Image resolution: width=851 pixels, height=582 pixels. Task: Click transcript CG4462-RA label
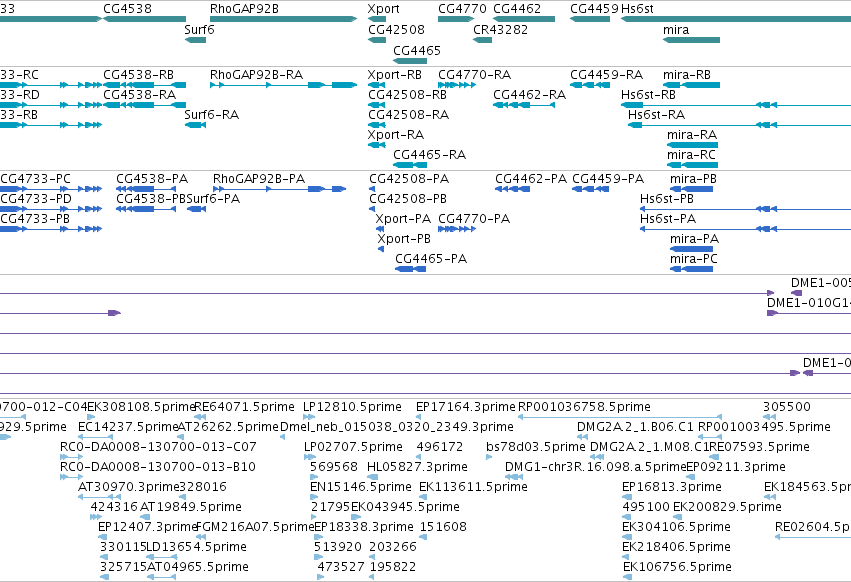pyautogui.click(x=530, y=94)
